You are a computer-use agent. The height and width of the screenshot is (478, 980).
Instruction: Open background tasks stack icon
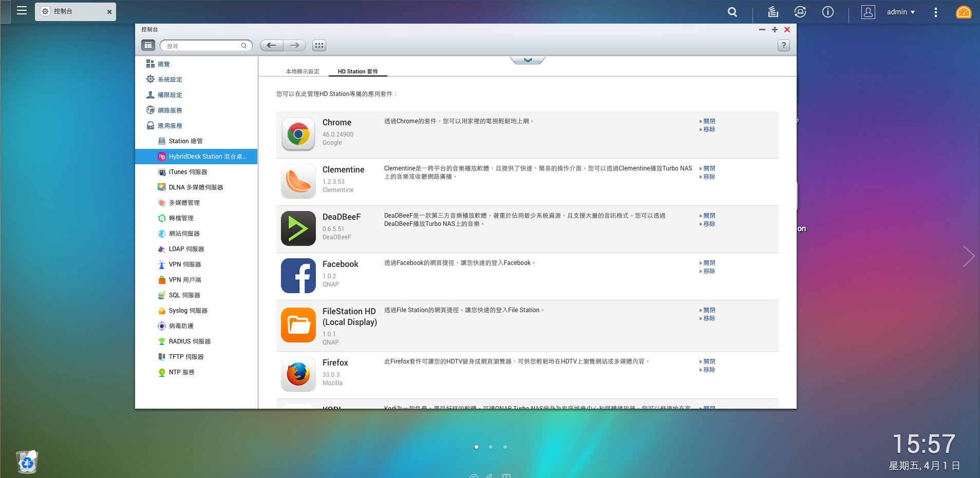(x=773, y=12)
